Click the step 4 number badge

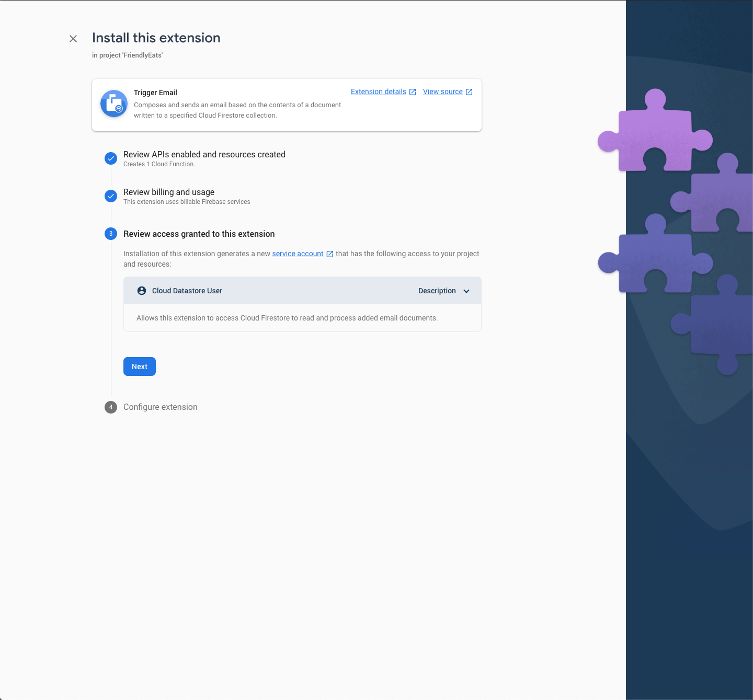pos(111,407)
